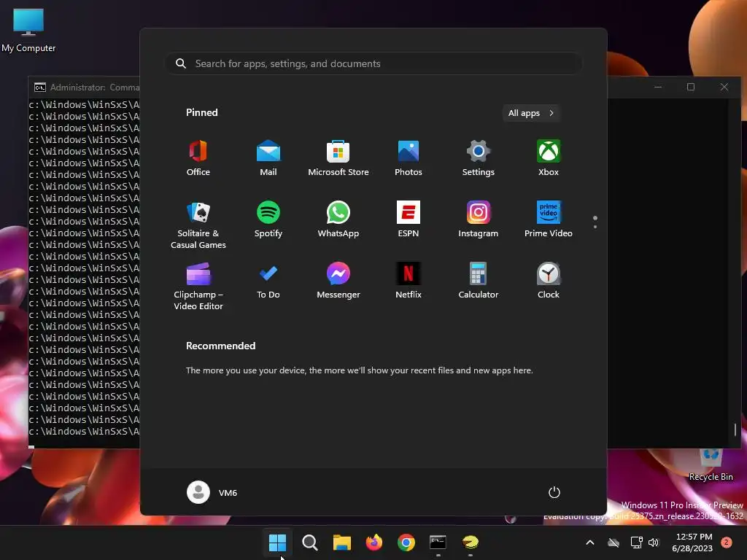Viewport: 747px width, 560px height.
Task: Open the cloud sync tray icon
Action: click(614, 542)
